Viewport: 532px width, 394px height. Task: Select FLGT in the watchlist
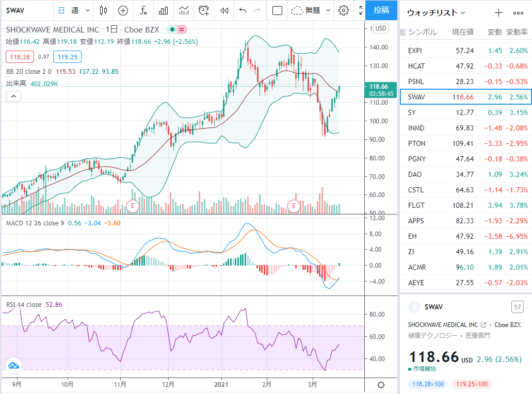point(466,205)
